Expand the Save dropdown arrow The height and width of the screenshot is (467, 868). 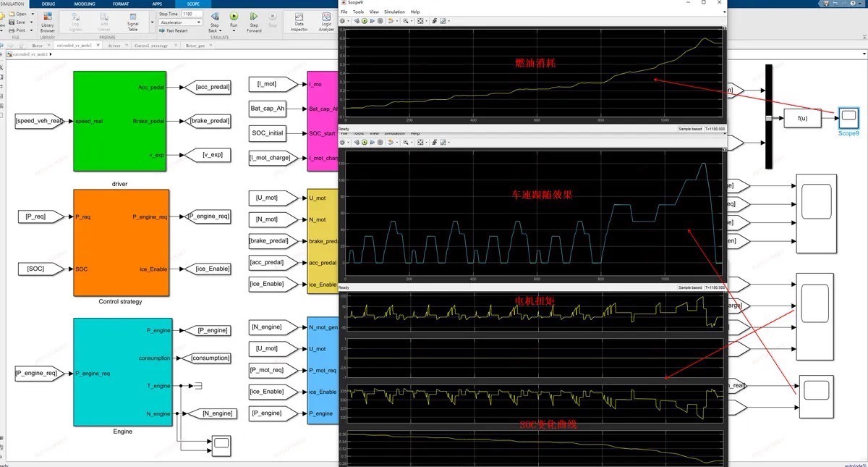coord(33,22)
